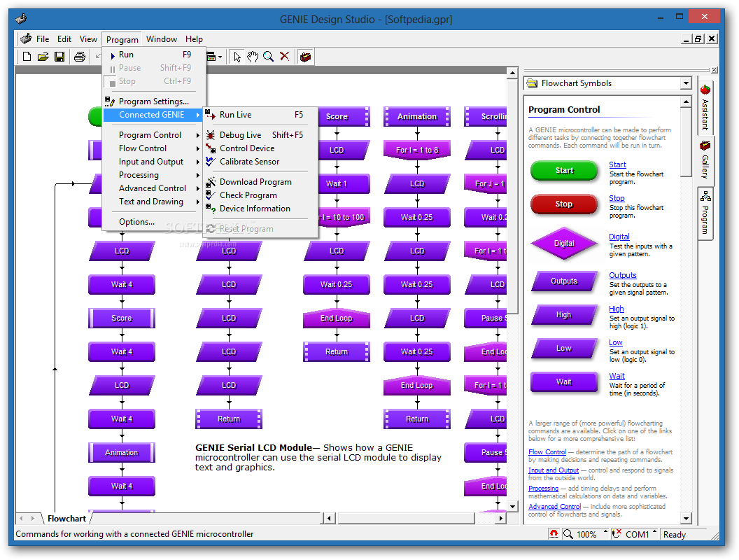Follow the Flow Control link
Screen dimensions: 739x560
(547, 452)
